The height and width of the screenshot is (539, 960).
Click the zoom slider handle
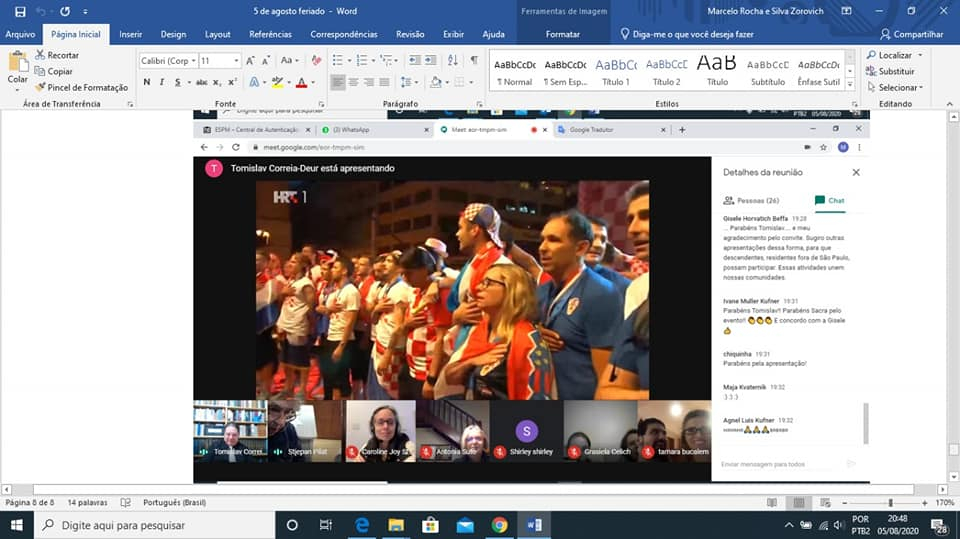point(891,502)
